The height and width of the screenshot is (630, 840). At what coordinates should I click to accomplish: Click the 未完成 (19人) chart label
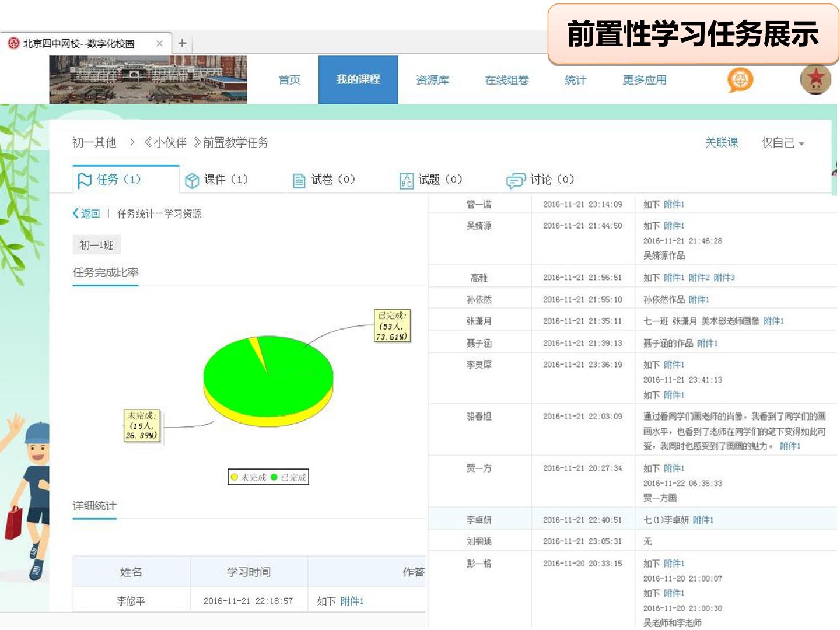point(142,426)
